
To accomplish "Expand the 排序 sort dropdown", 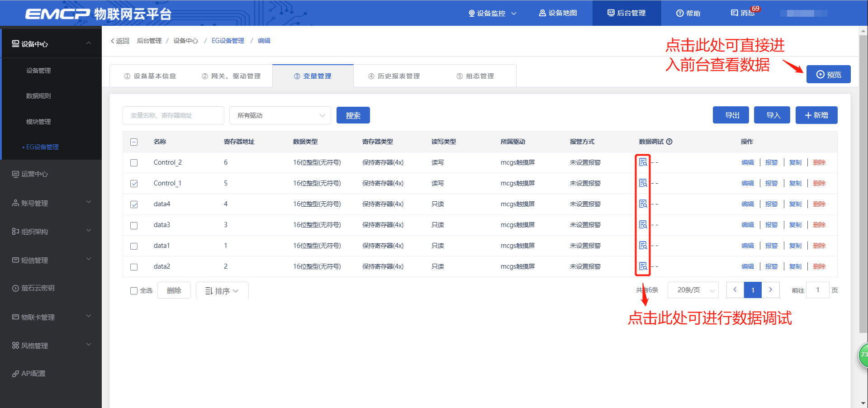I will 222,291.
